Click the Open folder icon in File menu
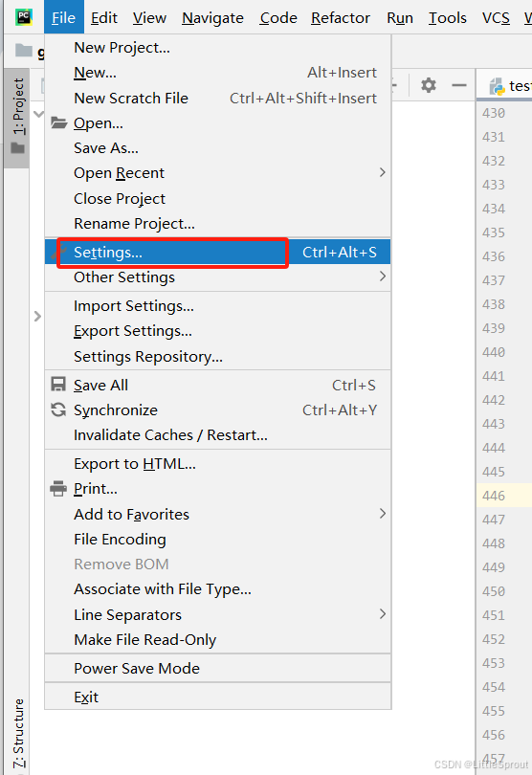Image resolution: width=532 pixels, height=775 pixels. coord(58,122)
